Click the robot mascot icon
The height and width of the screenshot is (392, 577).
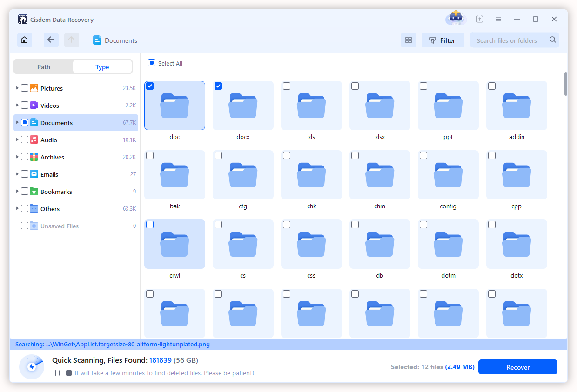pos(455,19)
